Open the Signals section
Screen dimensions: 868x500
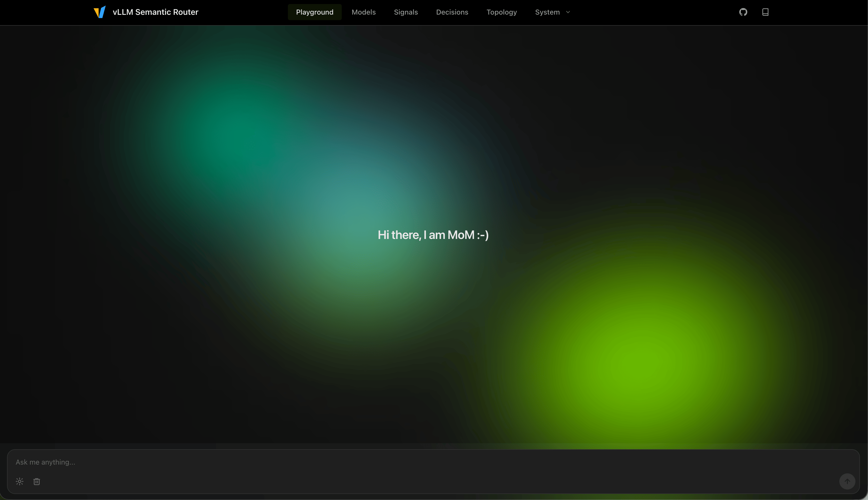click(x=406, y=12)
